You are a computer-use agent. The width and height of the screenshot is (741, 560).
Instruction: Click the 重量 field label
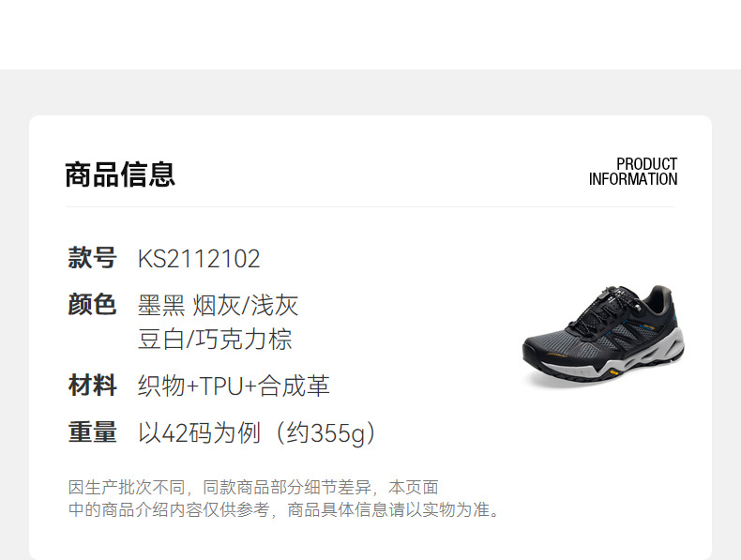[92, 431]
